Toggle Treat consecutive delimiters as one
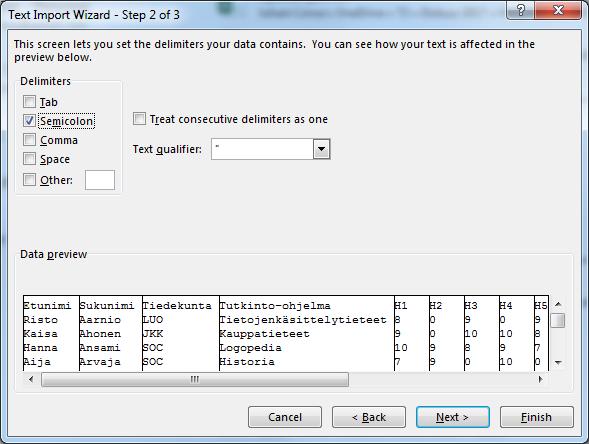This screenshot has width=589, height=444. tap(139, 119)
